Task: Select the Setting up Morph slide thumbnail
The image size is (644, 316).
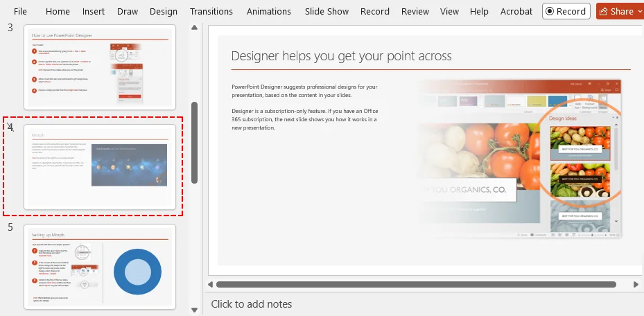Action: click(x=100, y=266)
